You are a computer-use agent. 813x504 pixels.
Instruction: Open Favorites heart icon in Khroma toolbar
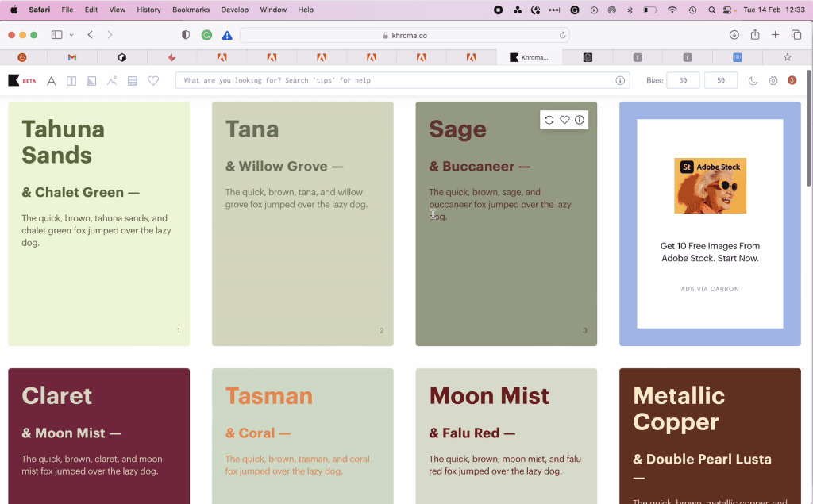click(x=153, y=80)
